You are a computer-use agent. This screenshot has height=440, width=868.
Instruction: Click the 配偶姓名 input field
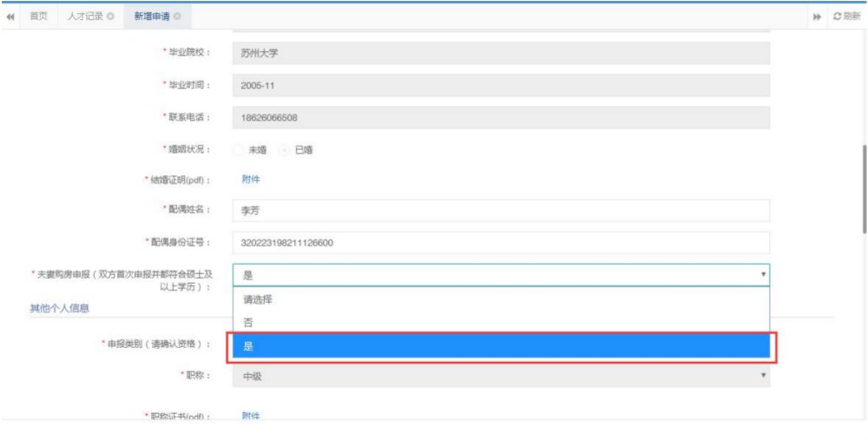[501, 211]
